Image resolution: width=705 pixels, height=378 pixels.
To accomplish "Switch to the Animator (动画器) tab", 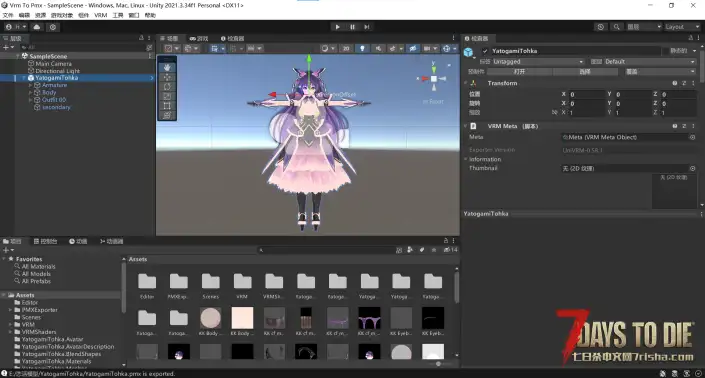I will (112, 241).
